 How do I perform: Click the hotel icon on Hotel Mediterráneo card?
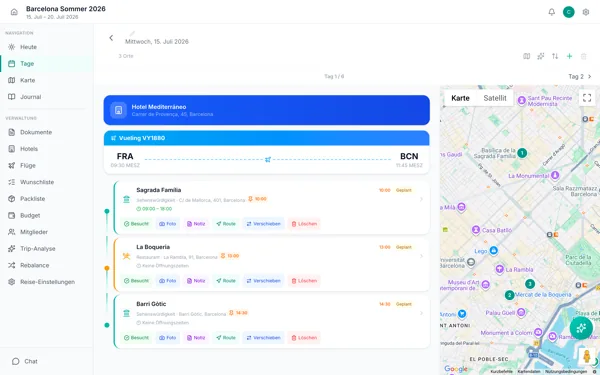119,110
